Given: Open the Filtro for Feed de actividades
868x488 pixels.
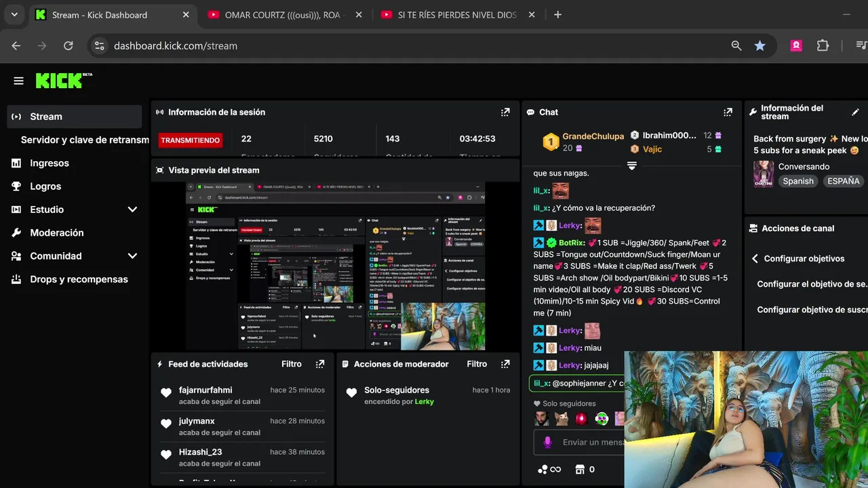Looking at the screenshot, I should (x=292, y=364).
